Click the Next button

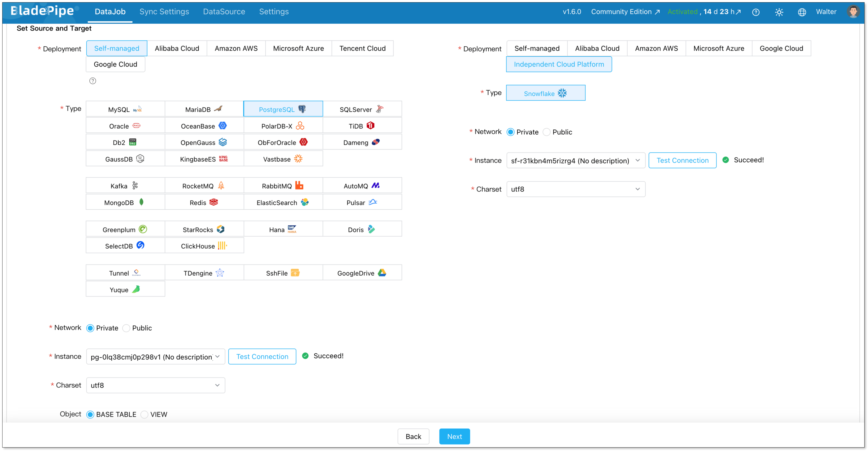[x=454, y=437]
